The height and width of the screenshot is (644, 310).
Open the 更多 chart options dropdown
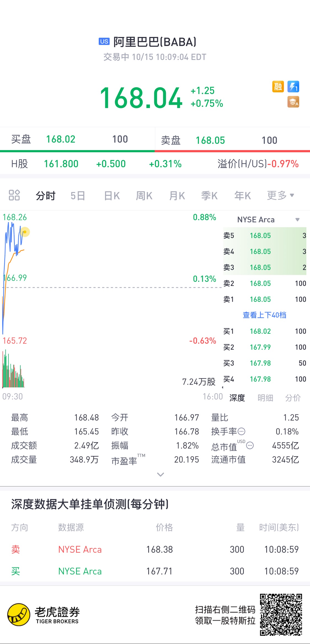[281, 195]
